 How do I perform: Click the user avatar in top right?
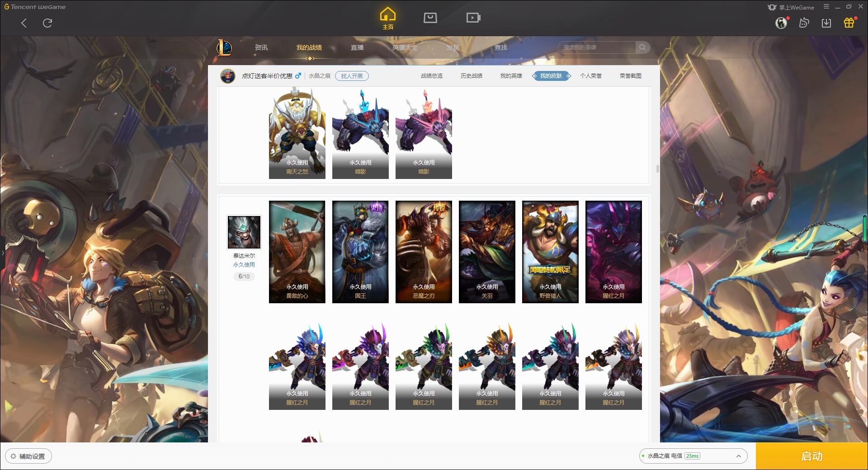pyautogui.click(x=781, y=23)
